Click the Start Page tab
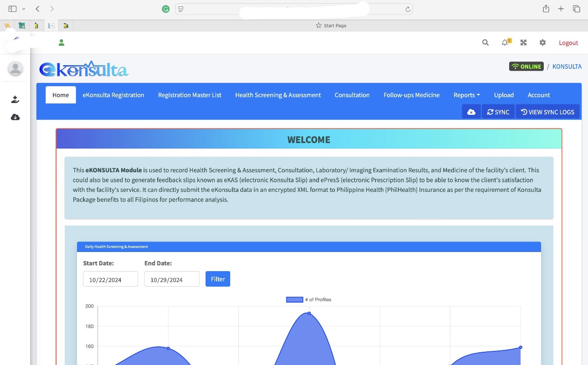The height and width of the screenshot is (365, 588). click(331, 26)
